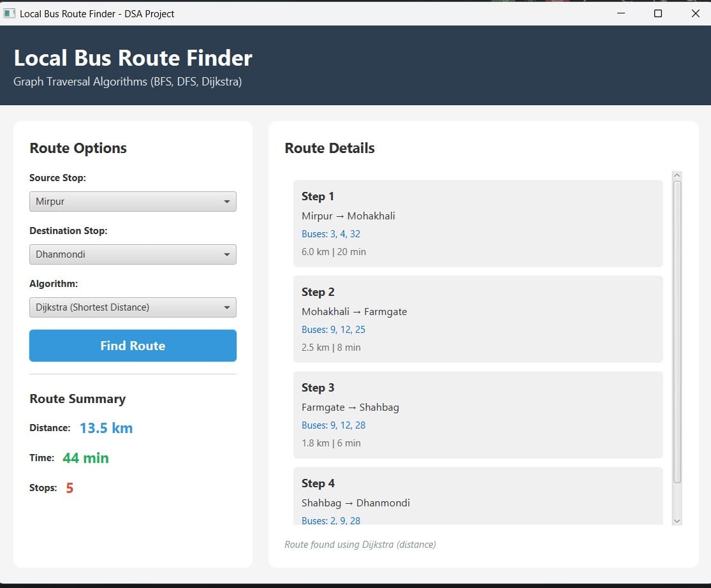
Task: Click Buses: 9, 12, 28 in Step 3
Action: click(334, 425)
